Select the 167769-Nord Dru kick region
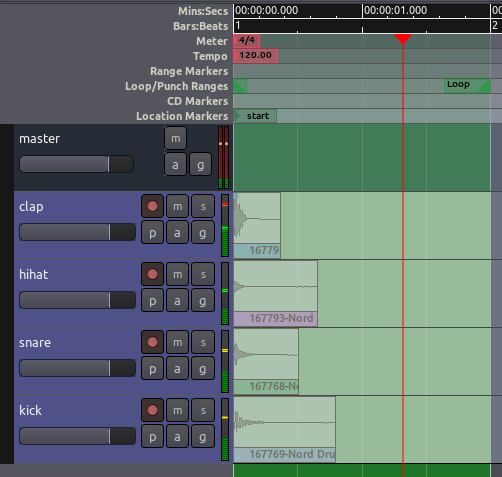This screenshot has height=477, width=502. pyautogui.click(x=285, y=429)
